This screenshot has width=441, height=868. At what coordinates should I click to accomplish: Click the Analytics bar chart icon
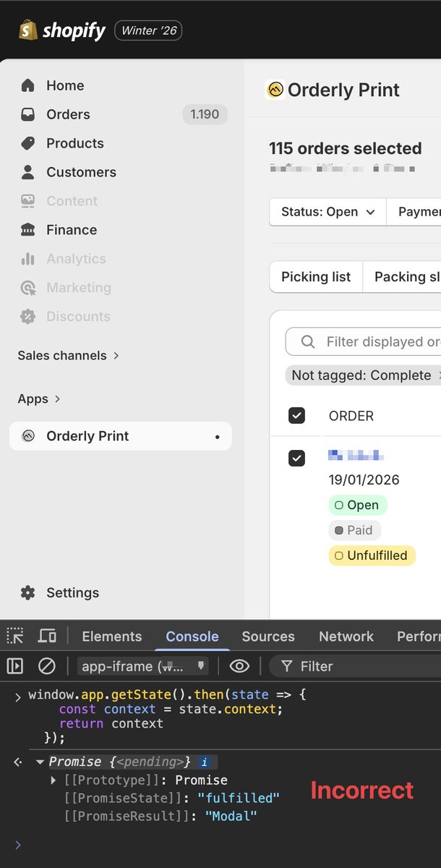(28, 259)
